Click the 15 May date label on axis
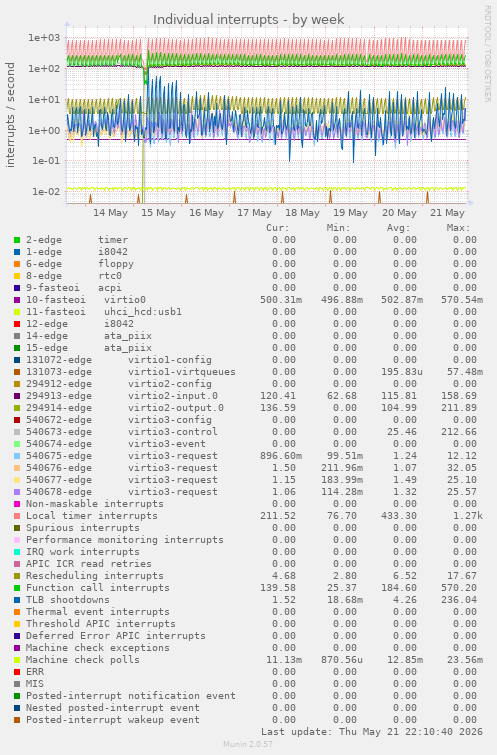 (x=158, y=213)
